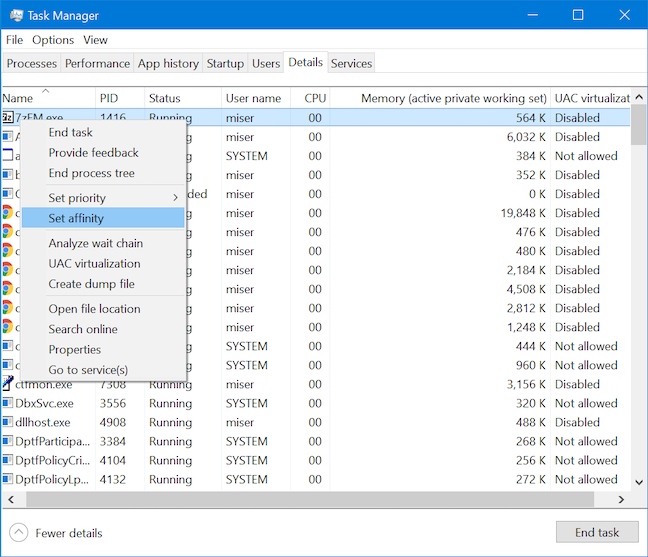
Task: Click the horizontal scrollbar right arrow
Action: [x=621, y=500]
